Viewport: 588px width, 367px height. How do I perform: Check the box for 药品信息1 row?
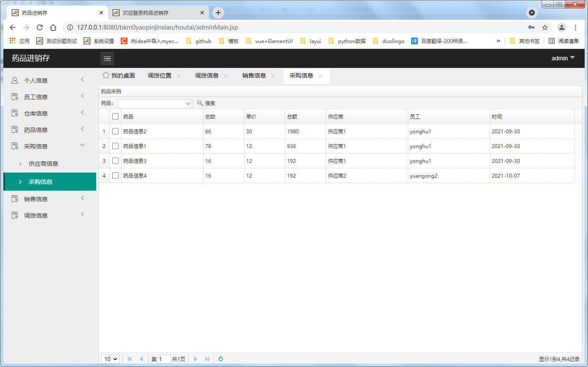click(115, 146)
